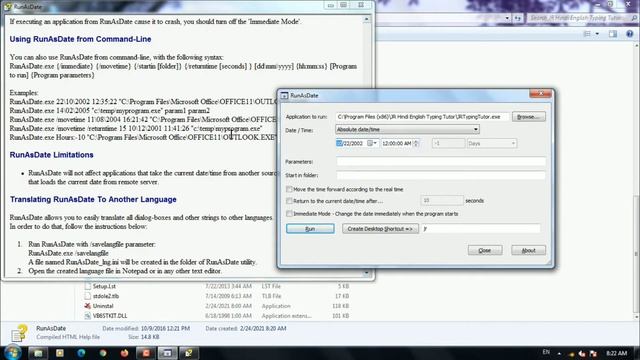Click the Parameters input field
The image size is (640, 360).
[x=441, y=162]
